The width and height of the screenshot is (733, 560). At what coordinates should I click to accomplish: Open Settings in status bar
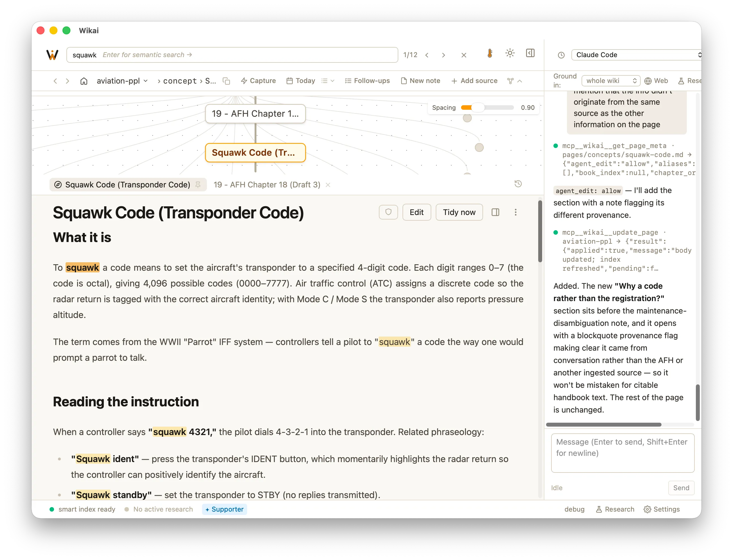coord(661,509)
